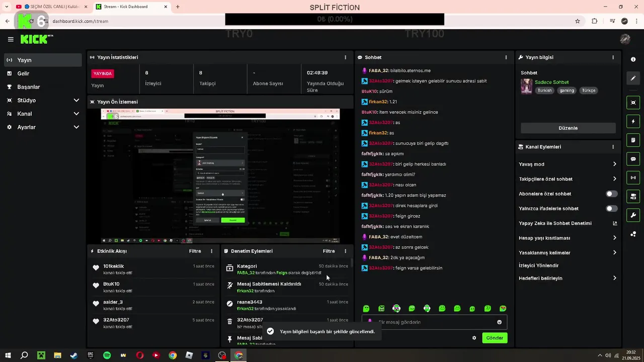Open Hesap yaşı kısıtlaması options
The width and height of the screenshot is (644, 362).
click(614, 238)
